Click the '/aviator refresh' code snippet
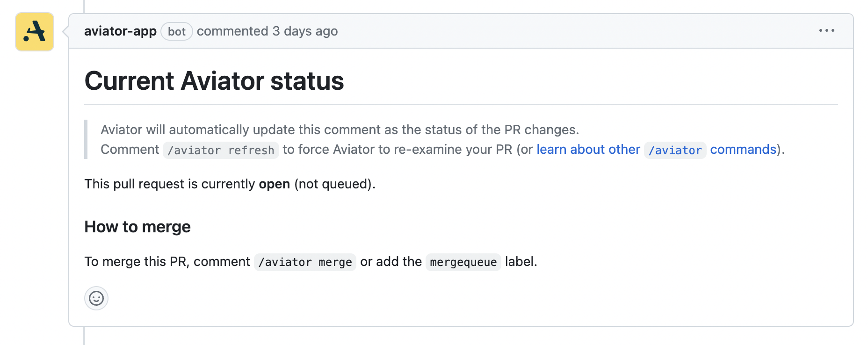 click(221, 151)
